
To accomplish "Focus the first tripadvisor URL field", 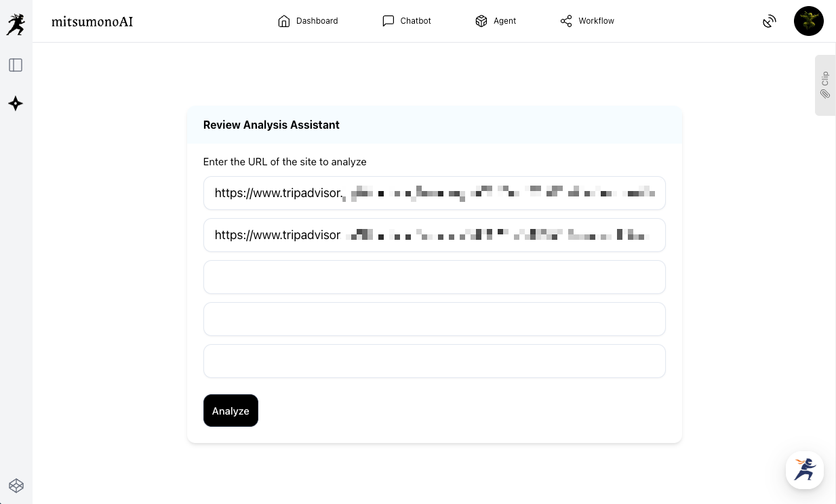I will 434,193.
